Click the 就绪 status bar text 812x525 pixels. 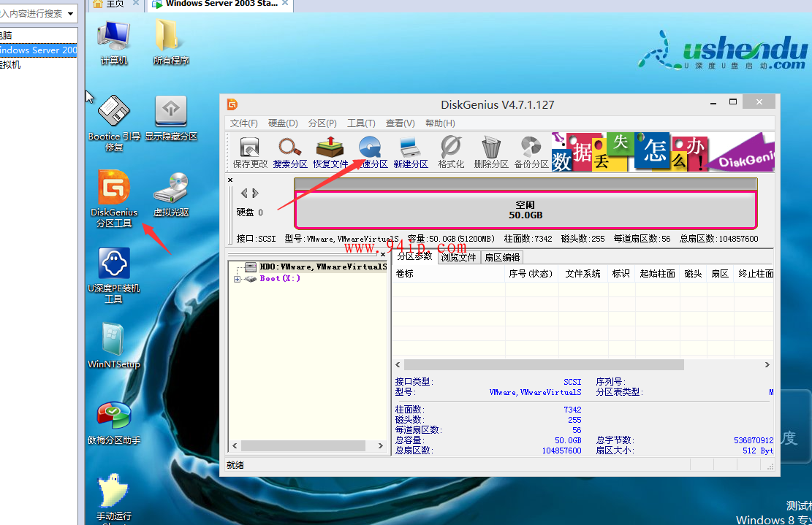click(x=235, y=465)
